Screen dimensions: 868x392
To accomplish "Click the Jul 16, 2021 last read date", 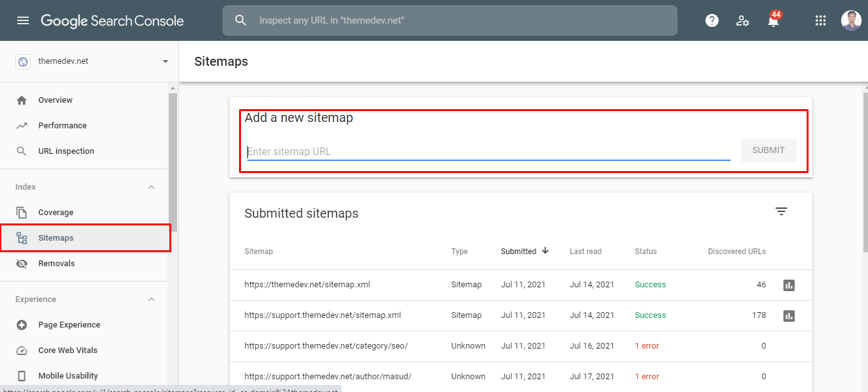I will pyautogui.click(x=592, y=346).
